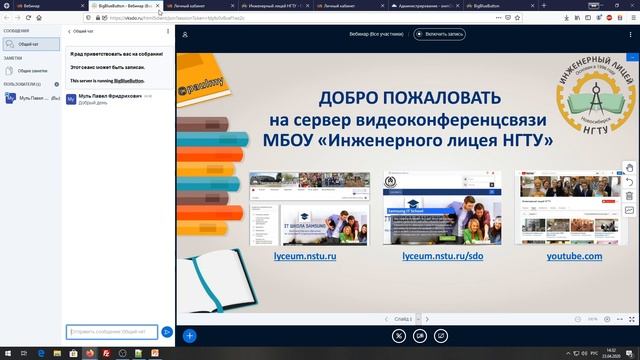Viewport: 640px width, 360px height.
Task: Open the browser hamburger menu
Action: point(633,18)
